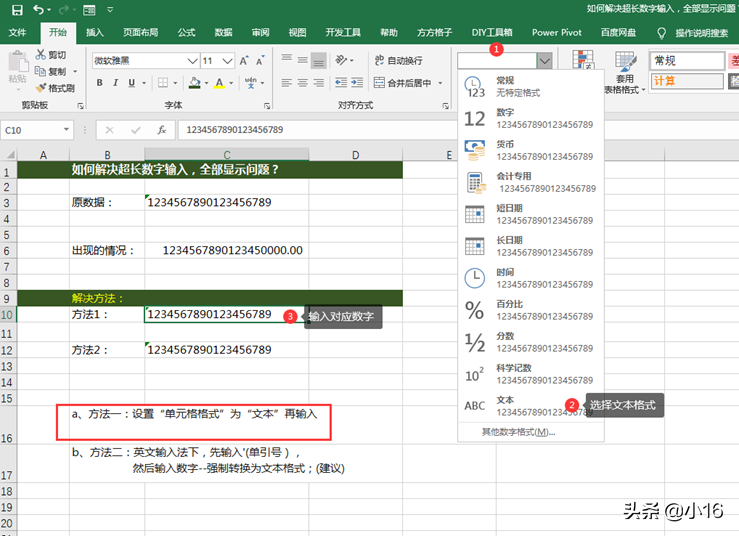Open the font color dropdown arrow
739x536 pixels.
click(231, 83)
